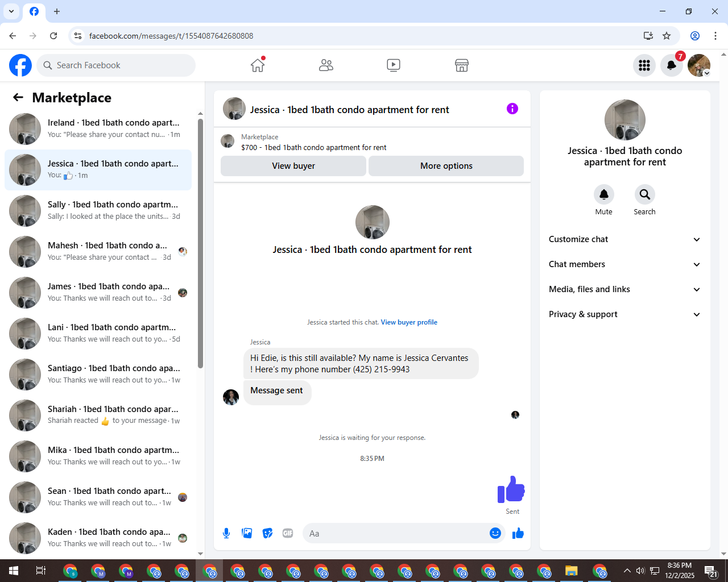Send a thumbs-up like from composer
The width and height of the screenshot is (728, 582).
point(518,533)
